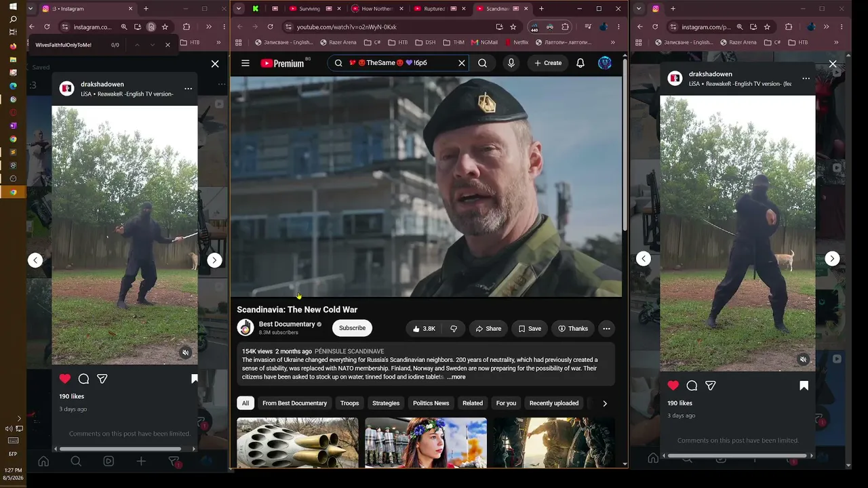
Task: Open Firefox from the taskbar
Action: [13, 46]
